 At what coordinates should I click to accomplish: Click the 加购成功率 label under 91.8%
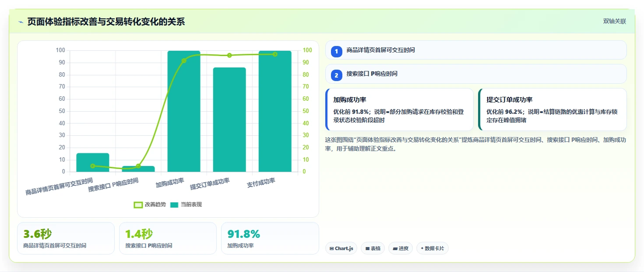point(240,246)
